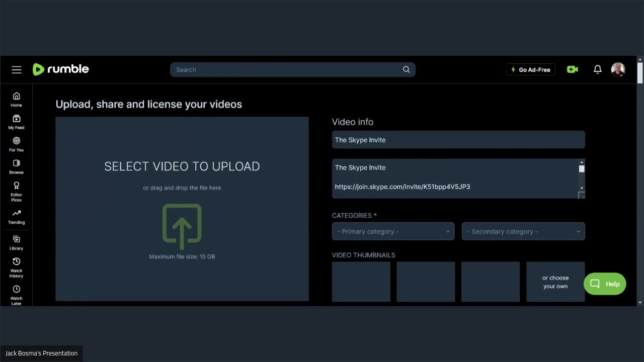Image resolution: width=644 pixels, height=362 pixels.
Task: Select the first video thumbnail placeholder
Action: tap(361, 282)
